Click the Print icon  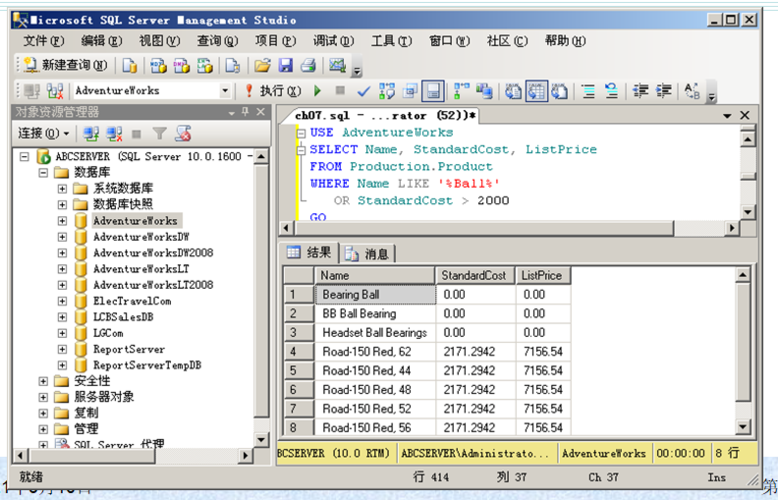click(x=308, y=65)
